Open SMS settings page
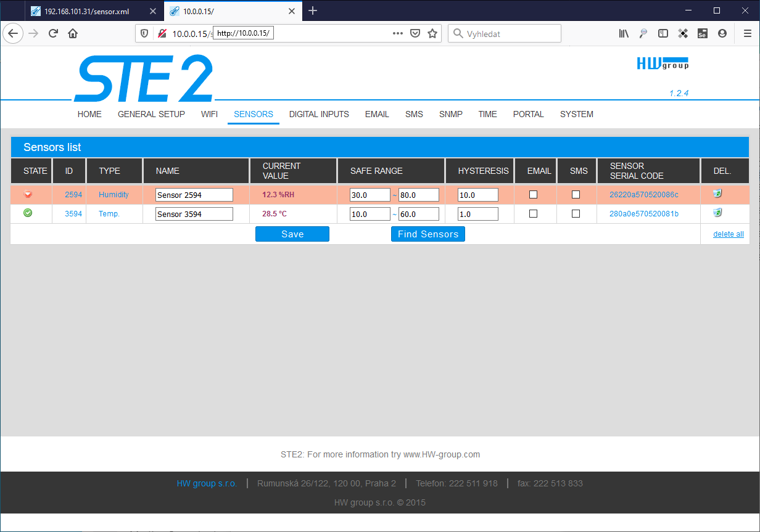This screenshot has width=760, height=532. point(414,114)
